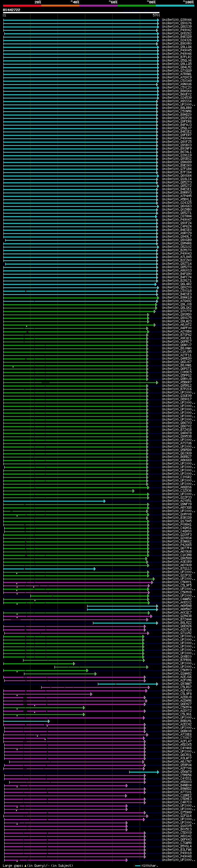The width and height of the screenshot is (197, 868).
Task: Click the purple ~60% identity legend bar
Action: [x=98, y=6]
